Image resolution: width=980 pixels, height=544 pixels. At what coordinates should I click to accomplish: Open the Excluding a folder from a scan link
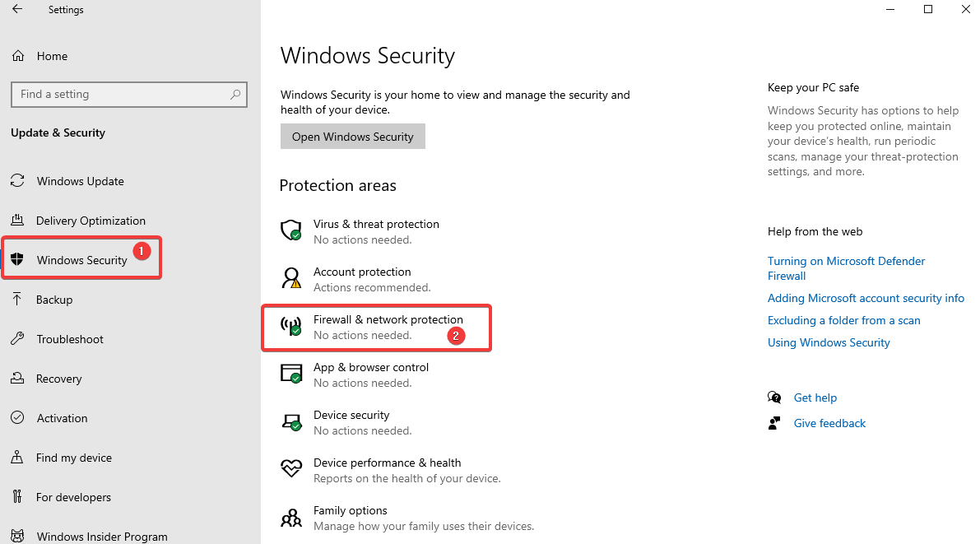(x=843, y=320)
